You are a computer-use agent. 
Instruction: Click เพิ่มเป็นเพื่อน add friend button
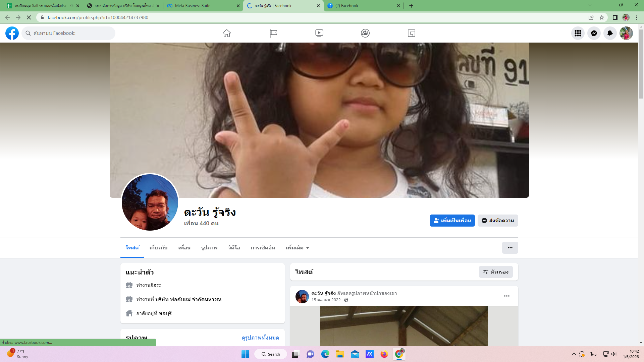[x=452, y=221]
